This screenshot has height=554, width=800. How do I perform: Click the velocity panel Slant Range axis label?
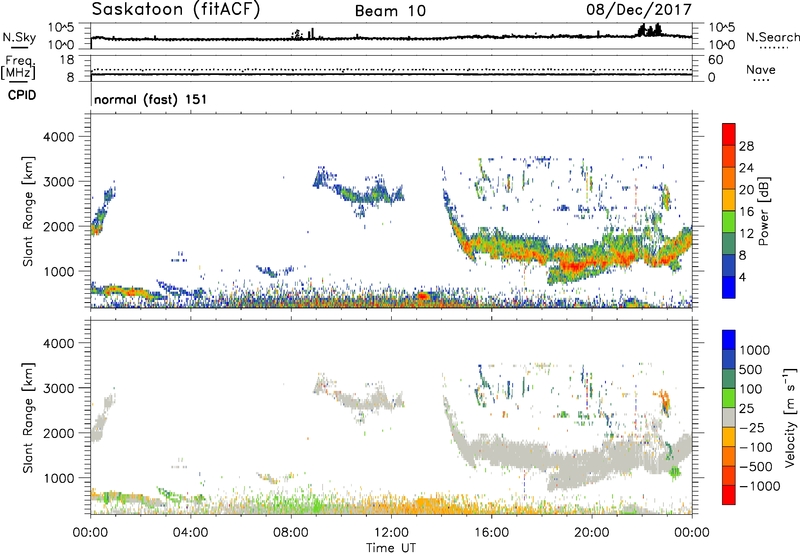pyautogui.click(x=28, y=418)
